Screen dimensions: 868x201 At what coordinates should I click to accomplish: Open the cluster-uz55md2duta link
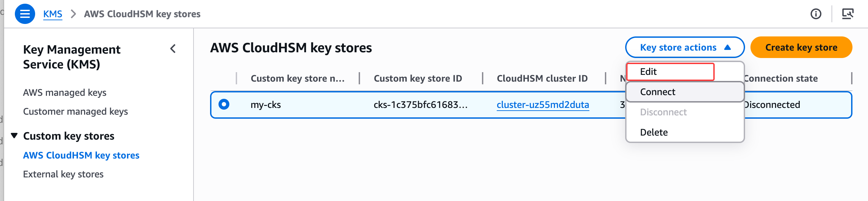543,105
